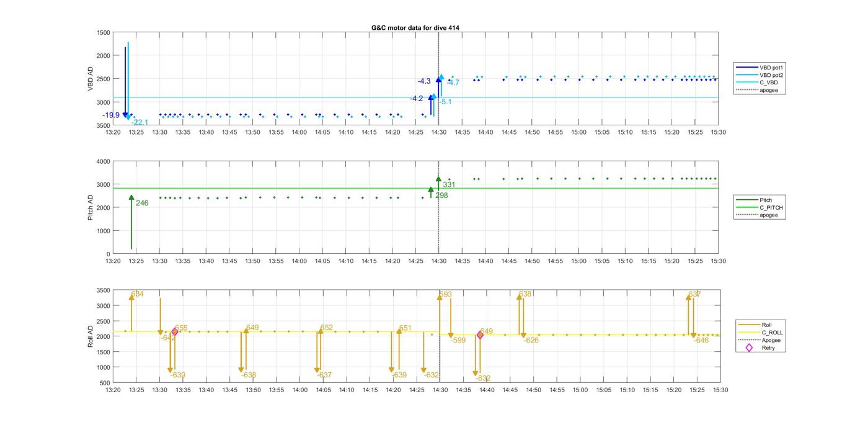The height and width of the screenshot is (430, 868).
Task: Click the 651 roll data label
Action: pos(405,328)
